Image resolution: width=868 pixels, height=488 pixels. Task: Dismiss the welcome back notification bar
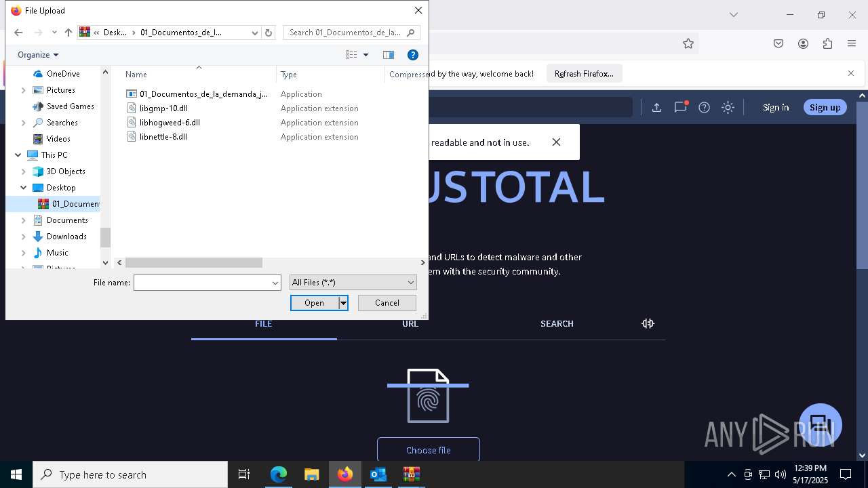coord(851,73)
